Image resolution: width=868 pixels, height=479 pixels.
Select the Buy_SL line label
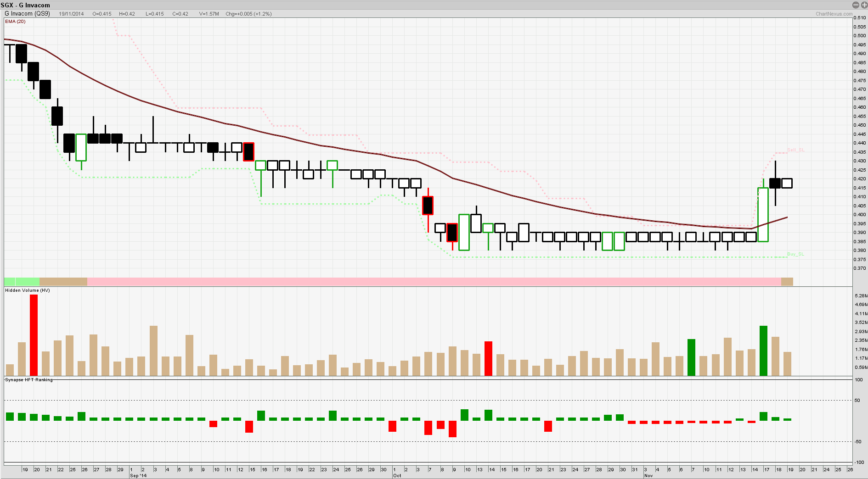(x=795, y=254)
